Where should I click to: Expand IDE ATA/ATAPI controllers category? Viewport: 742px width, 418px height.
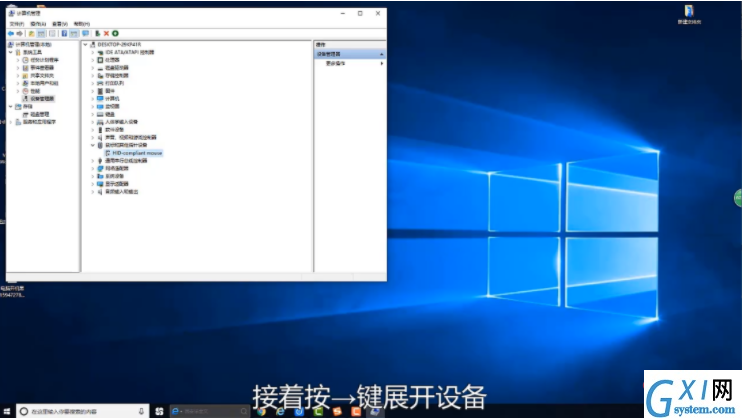pos(93,53)
